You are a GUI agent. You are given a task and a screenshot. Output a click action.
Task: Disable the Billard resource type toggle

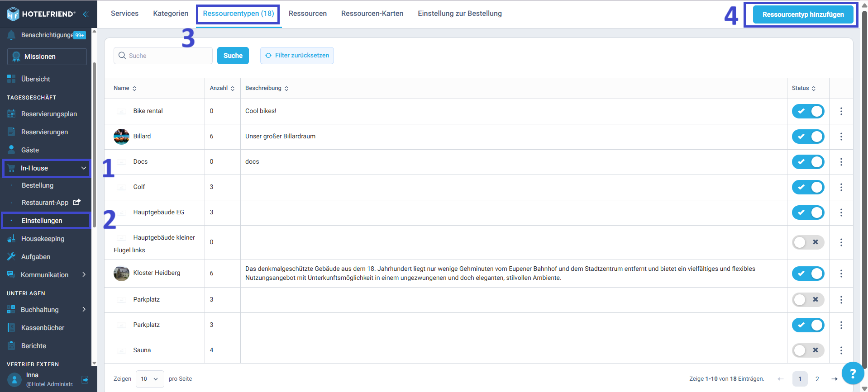pos(808,137)
